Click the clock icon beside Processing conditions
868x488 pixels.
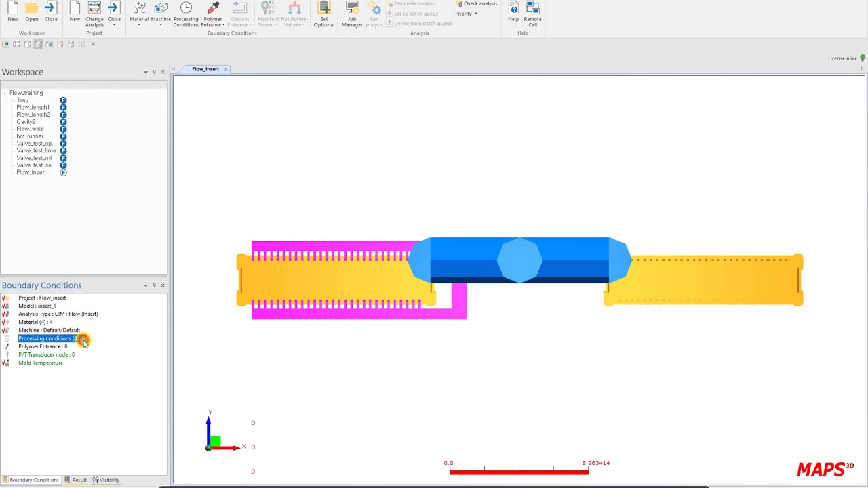[x=7, y=338]
